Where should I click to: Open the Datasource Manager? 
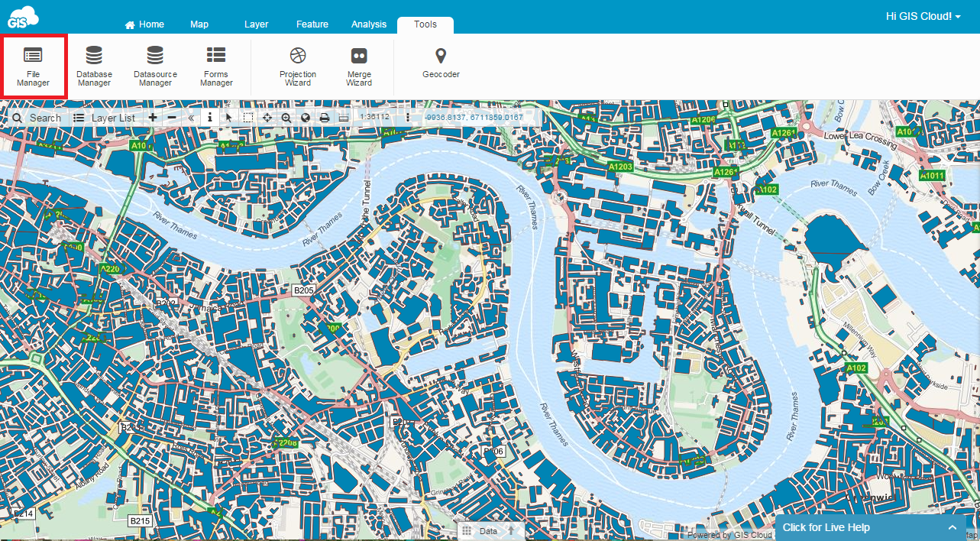click(155, 66)
